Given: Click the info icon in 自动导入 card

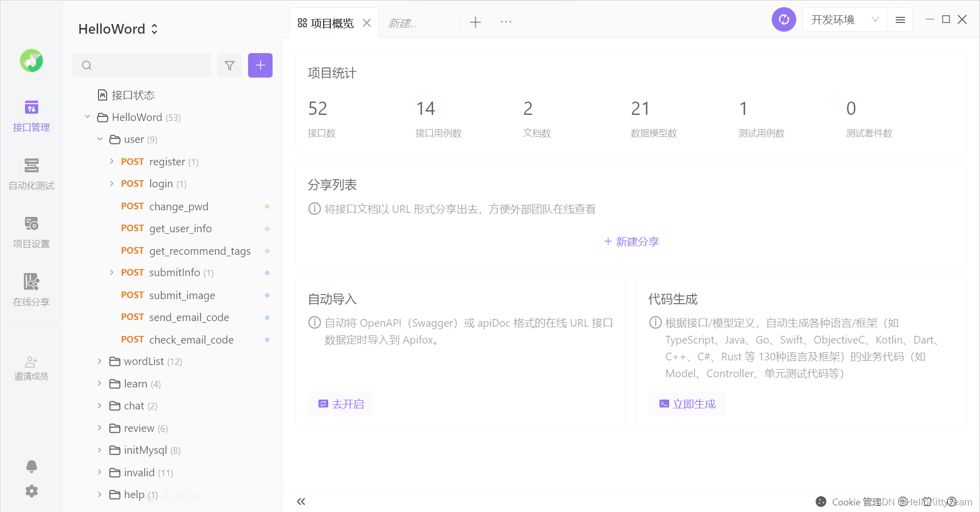Looking at the screenshot, I should pos(314,323).
